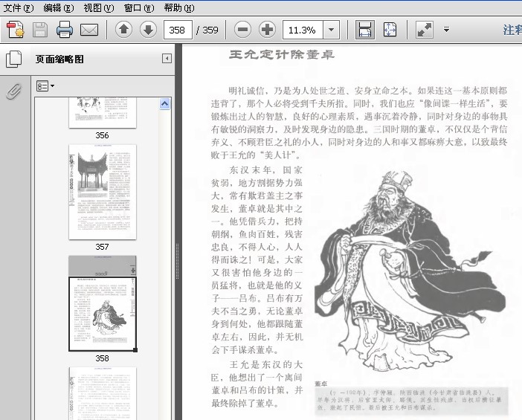Click the total pages label / 359
The width and height of the screenshot is (522, 420).
pyautogui.click(x=207, y=30)
